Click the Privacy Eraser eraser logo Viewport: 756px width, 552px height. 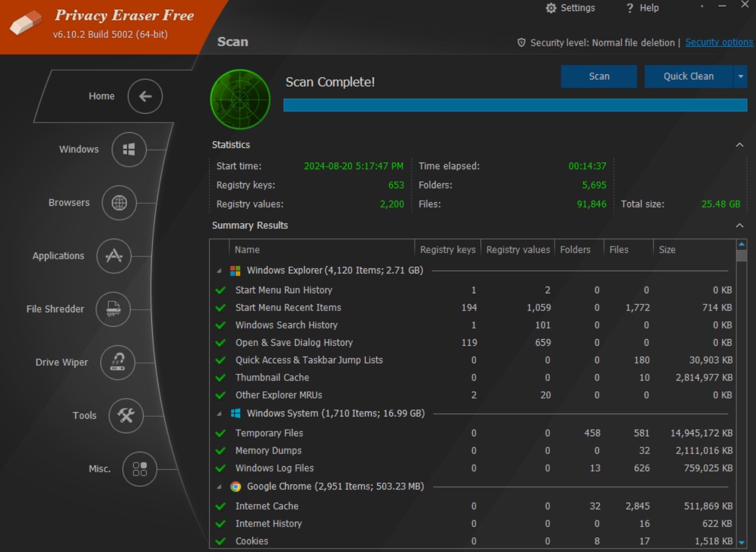26,23
